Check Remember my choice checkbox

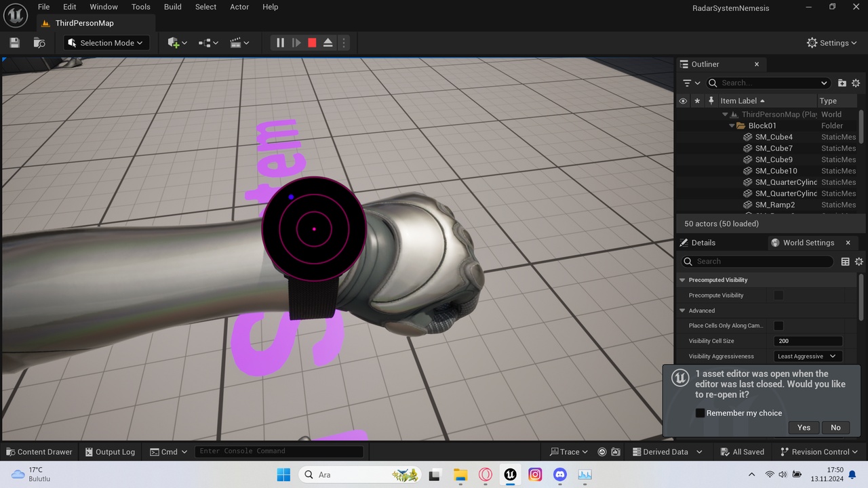pos(701,413)
